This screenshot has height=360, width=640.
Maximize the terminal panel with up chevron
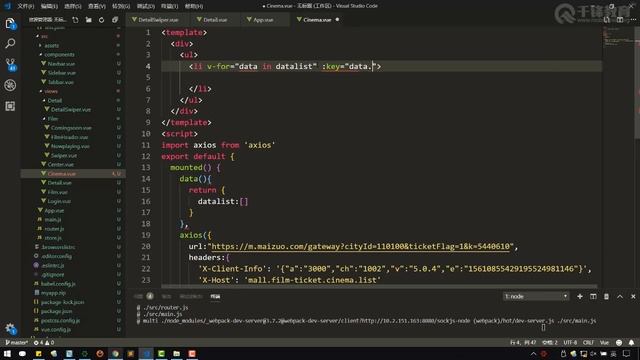pos(620,296)
